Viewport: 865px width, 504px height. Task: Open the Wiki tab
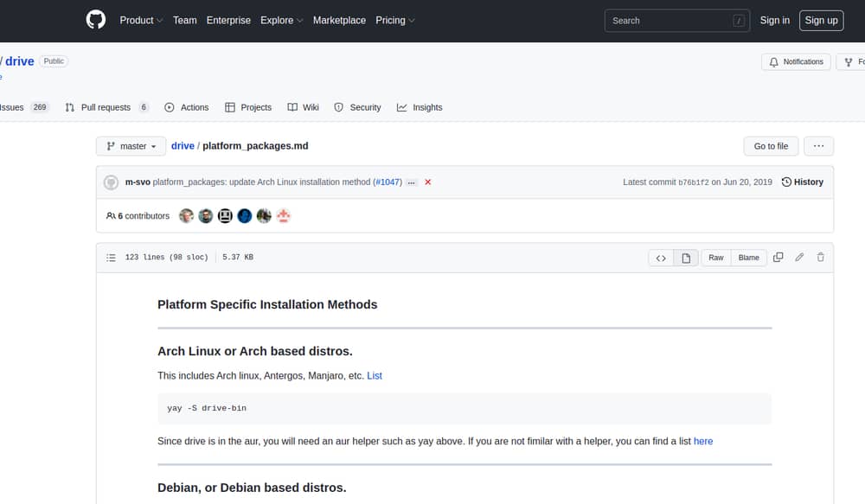tap(303, 107)
